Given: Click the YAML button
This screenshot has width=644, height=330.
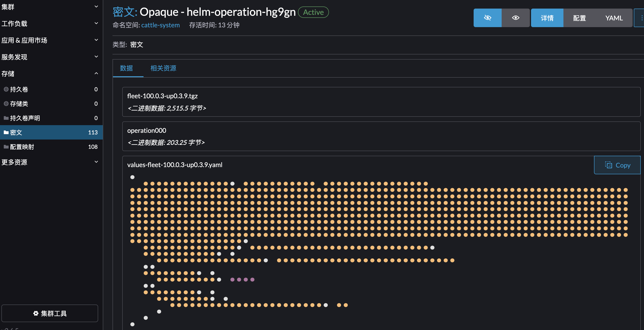Looking at the screenshot, I should (614, 18).
